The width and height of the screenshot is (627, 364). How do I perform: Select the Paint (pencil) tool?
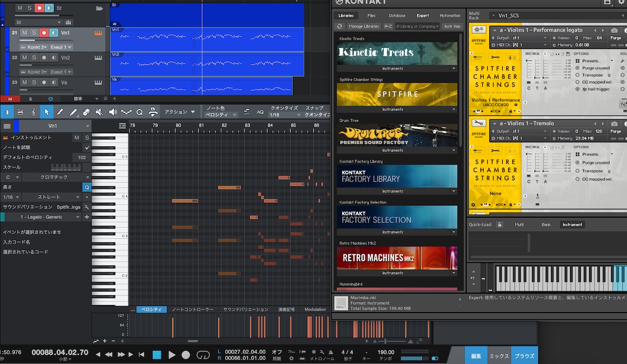coord(60,112)
